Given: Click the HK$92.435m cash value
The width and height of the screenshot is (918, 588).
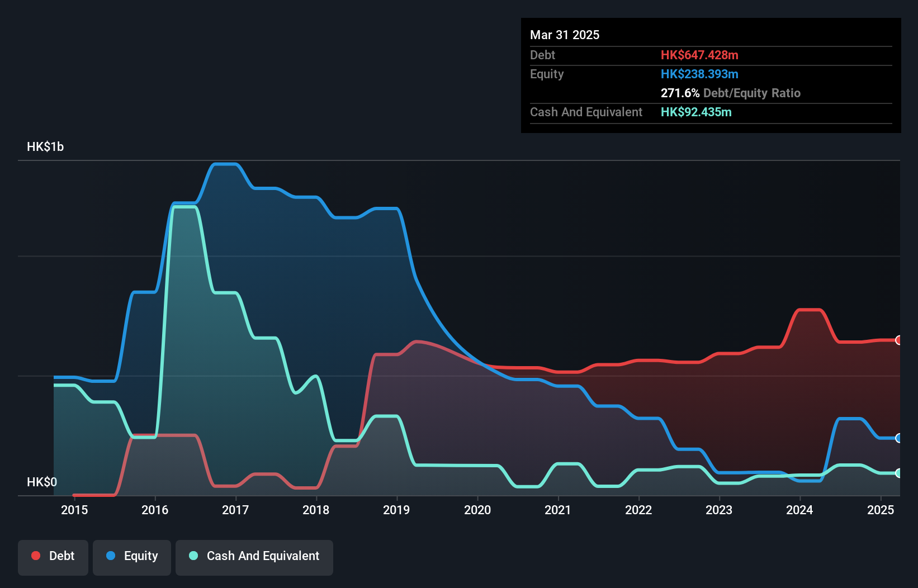Looking at the screenshot, I should pyautogui.click(x=696, y=112).
